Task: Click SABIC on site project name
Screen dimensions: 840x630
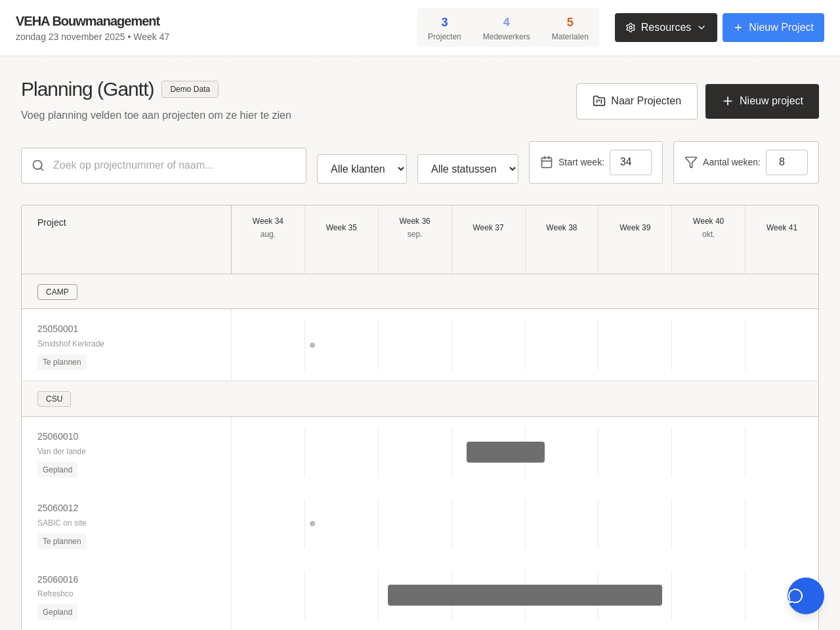Action: tap(62, 523)
